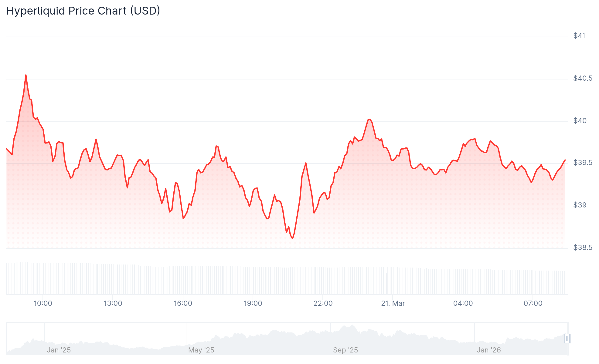Select the 10:00 time axis label

[x=43, y=303]
